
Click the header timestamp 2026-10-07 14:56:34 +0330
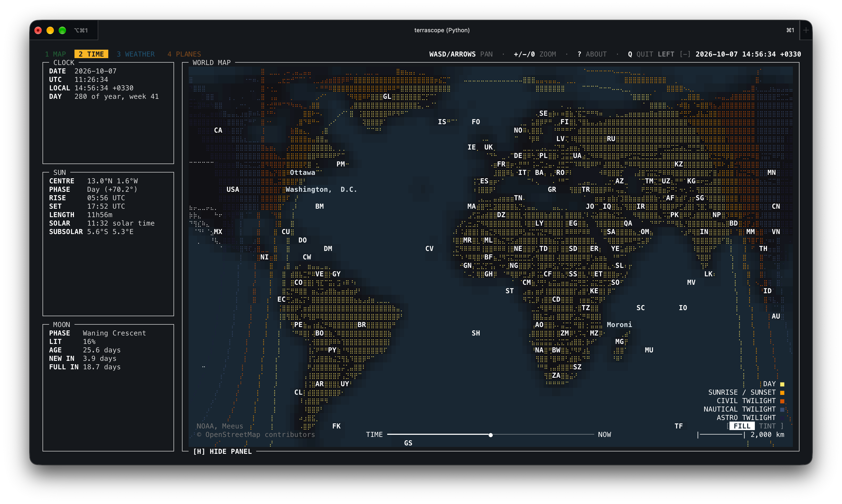point(748,54)
